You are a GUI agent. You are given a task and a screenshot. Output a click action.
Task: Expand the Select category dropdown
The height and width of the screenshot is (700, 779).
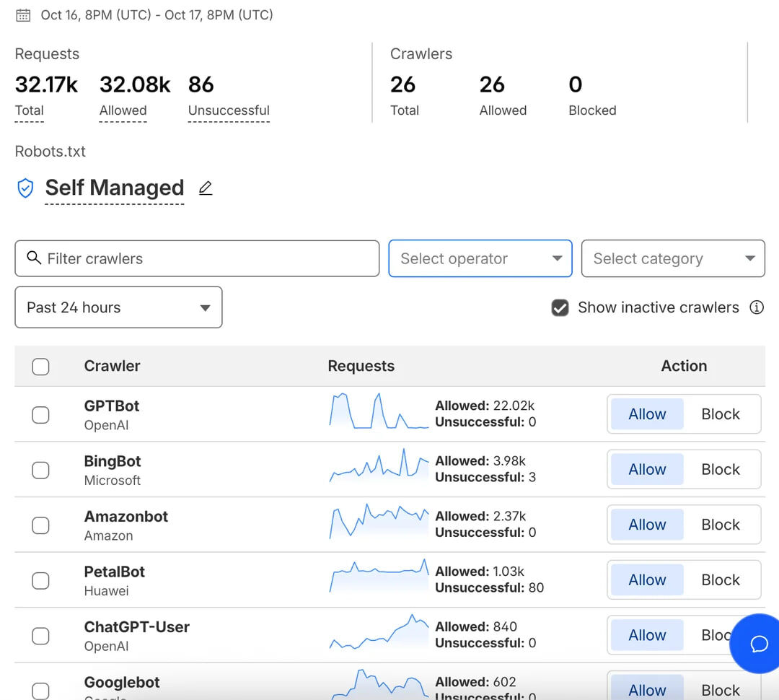coord(673,258)
